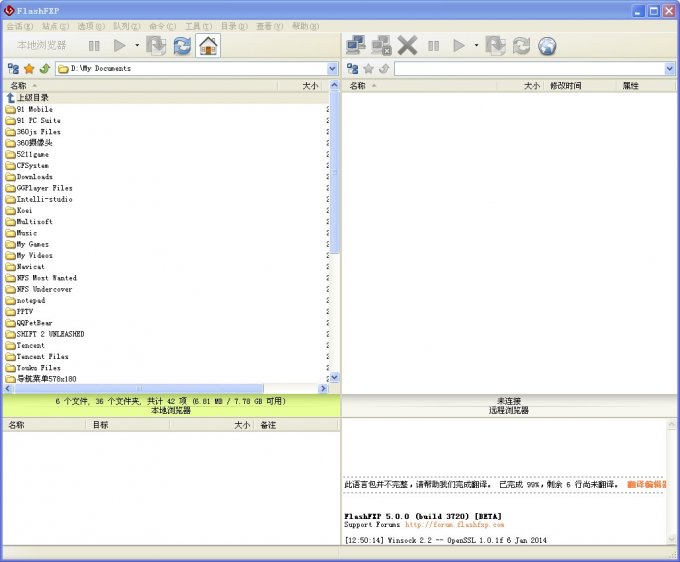The image size is (680, 562).
Task: Click the globe icon in remote toolbar
Action: [547, 45]
